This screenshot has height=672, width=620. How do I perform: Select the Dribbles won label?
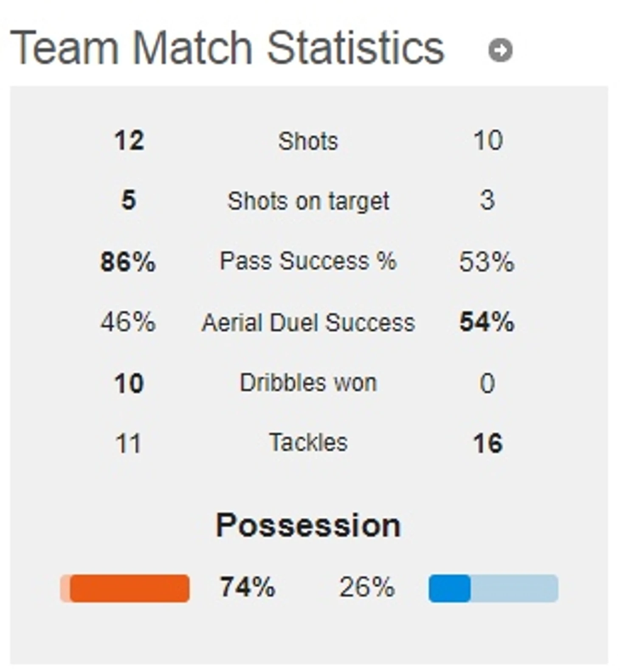pyautogui.click(x=308, y=382)
